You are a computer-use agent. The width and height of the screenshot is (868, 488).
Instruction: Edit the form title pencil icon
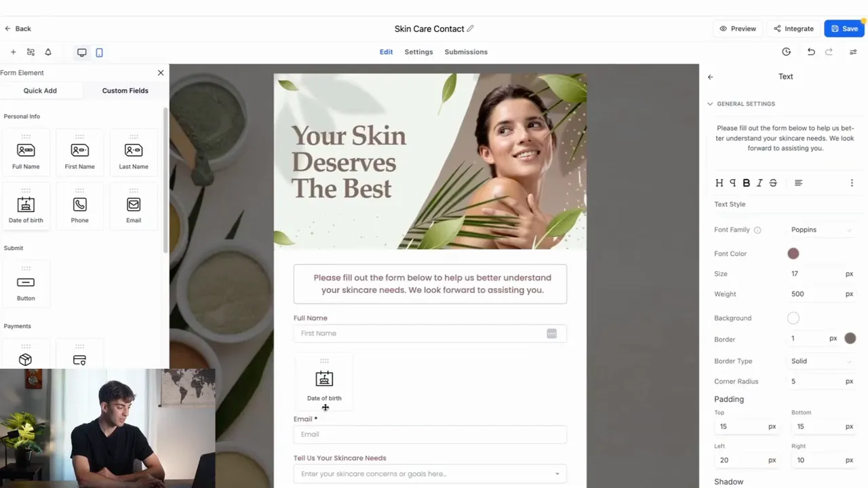coord(471,28)
